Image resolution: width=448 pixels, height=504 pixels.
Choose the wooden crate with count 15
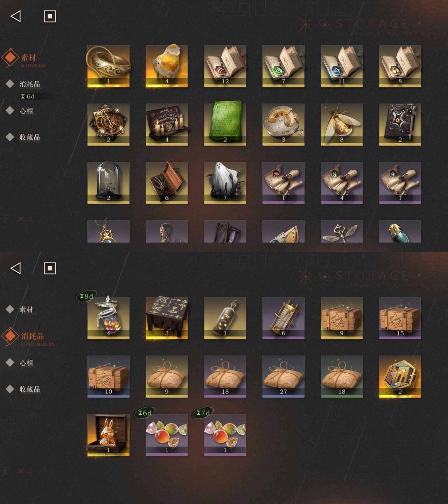click(x=400, y=318)
